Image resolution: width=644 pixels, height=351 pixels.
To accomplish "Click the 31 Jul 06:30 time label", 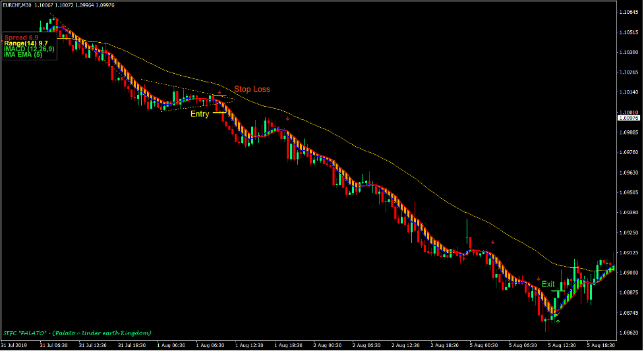I will tap(54, 345).
